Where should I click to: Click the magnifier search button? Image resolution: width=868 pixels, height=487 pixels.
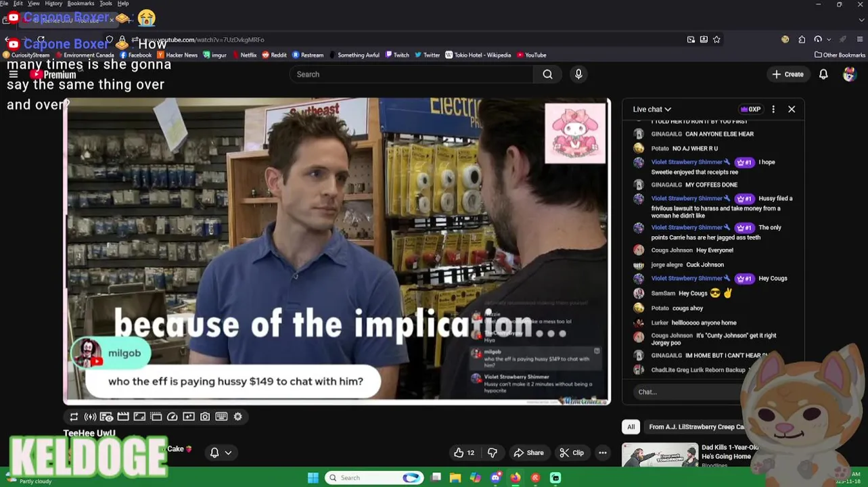(547, 74)
